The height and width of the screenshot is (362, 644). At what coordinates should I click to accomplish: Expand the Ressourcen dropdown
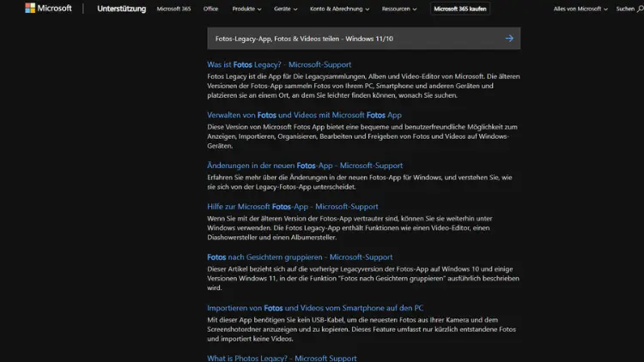pos(398,9)
